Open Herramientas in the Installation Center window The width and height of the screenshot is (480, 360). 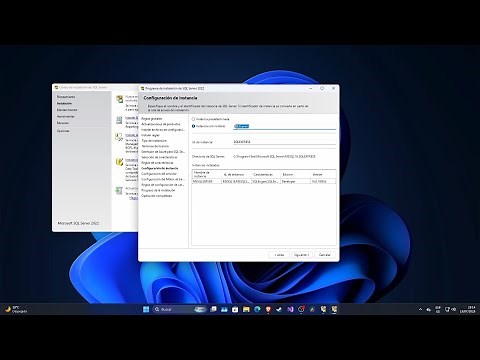pyautogui.click(x=66, y=116)
